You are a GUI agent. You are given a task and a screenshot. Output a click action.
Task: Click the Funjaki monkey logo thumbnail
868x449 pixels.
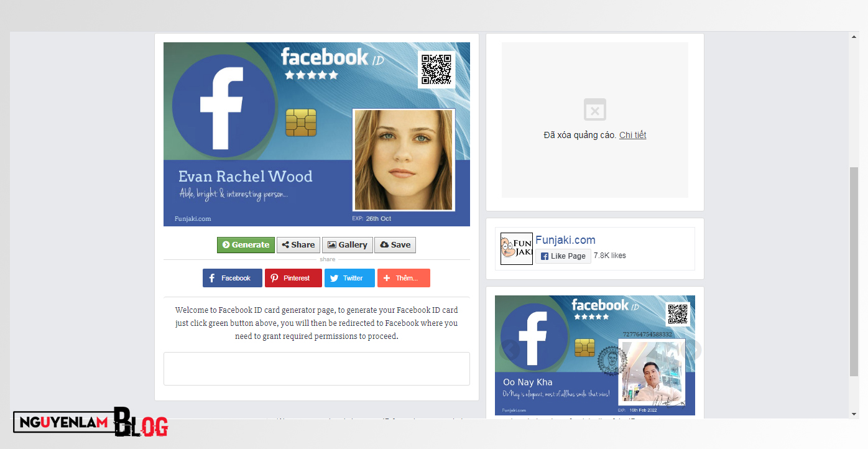pos(517,249)
